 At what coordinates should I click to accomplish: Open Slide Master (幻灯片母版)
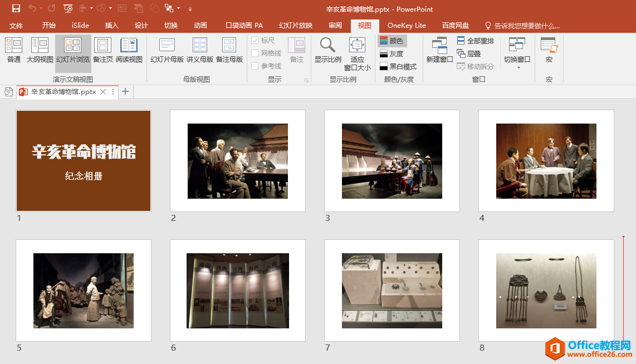click(167, 50)
